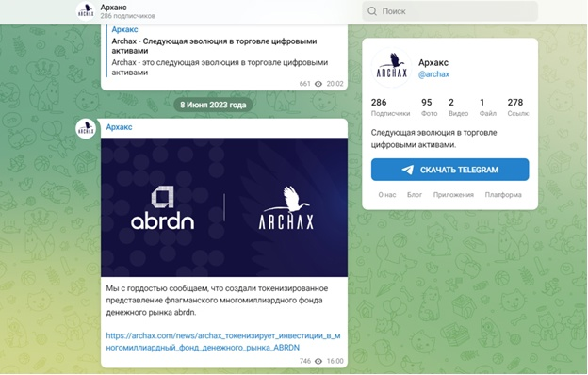588x375 pixels.
Task: Click the preview title about Следующая эволюция
Action: click(214, 46)
